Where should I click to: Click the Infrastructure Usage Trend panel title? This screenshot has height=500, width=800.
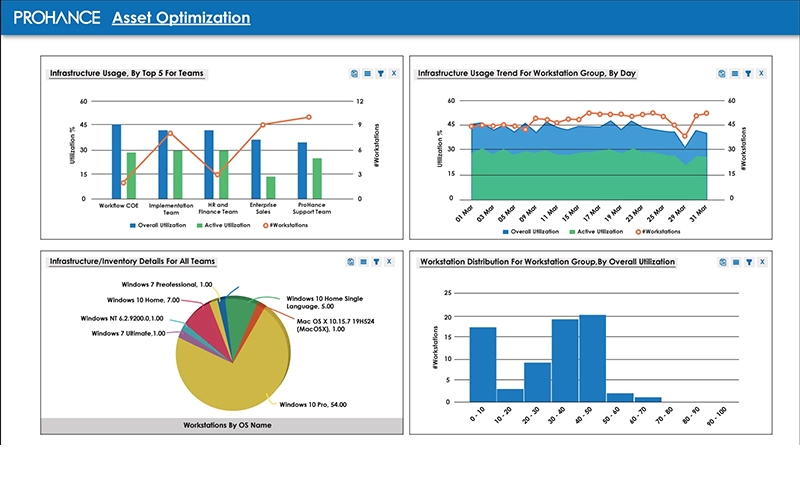(x=527, y=73)
